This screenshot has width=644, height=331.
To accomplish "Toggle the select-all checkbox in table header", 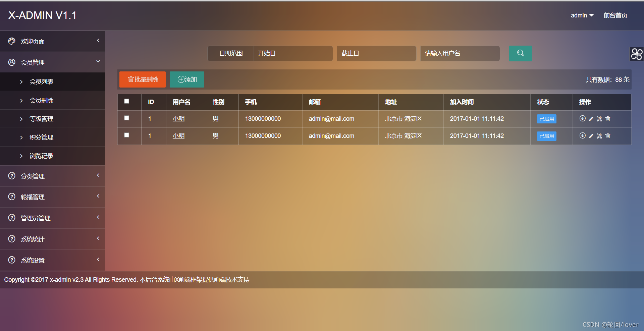I will click(x=127, y=101).
